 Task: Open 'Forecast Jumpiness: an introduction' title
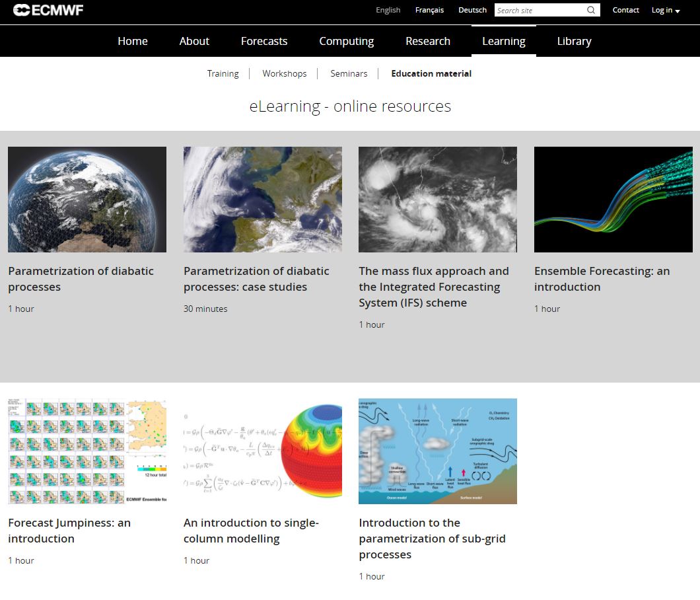pos(69,531)
